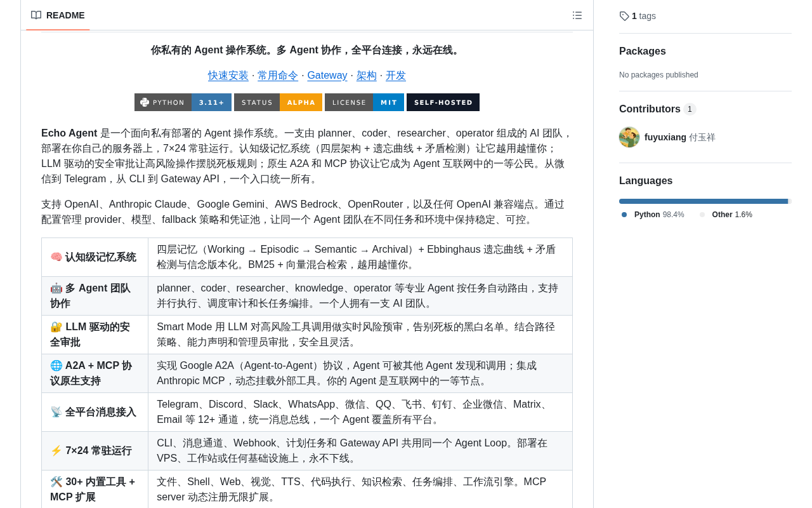
Task: Click the blue Python language bar segment
Action: (x=704, y=201)
